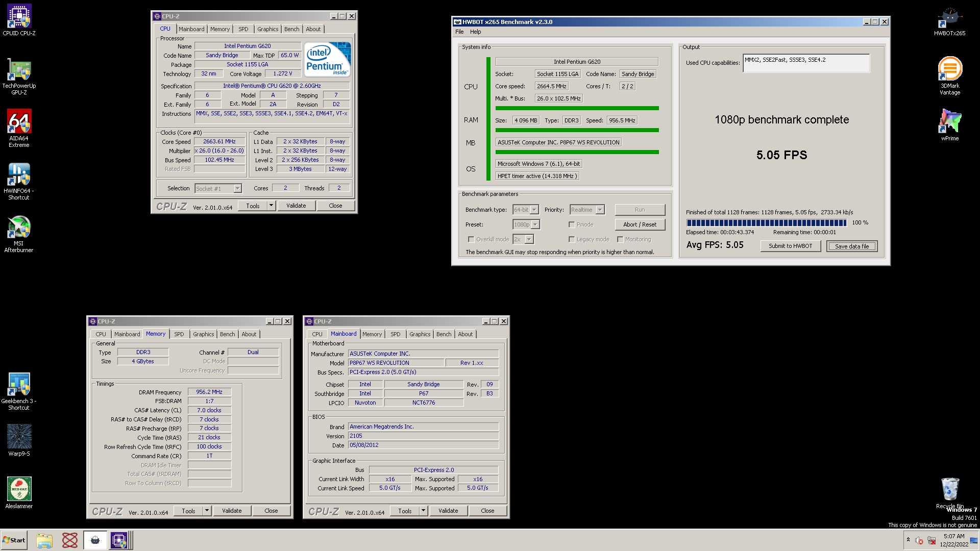The image size is (980, 551).
Task: Click the CAS# Latency 7.0 clocks value
Action: pos(209,410)
